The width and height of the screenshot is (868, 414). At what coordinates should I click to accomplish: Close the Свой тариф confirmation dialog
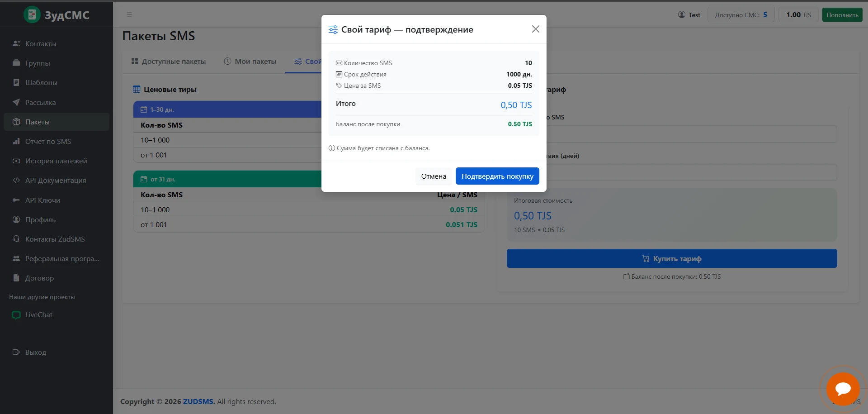tap(536, 29)
